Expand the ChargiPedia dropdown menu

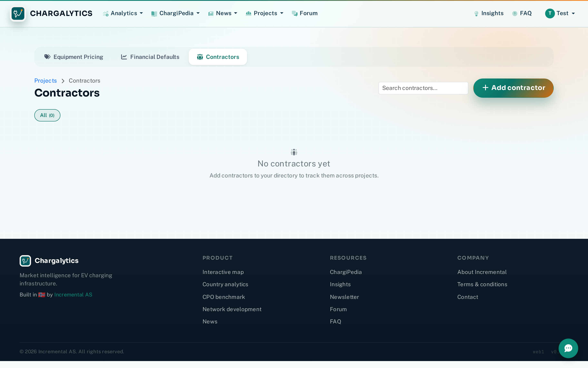tap(175, 13)
